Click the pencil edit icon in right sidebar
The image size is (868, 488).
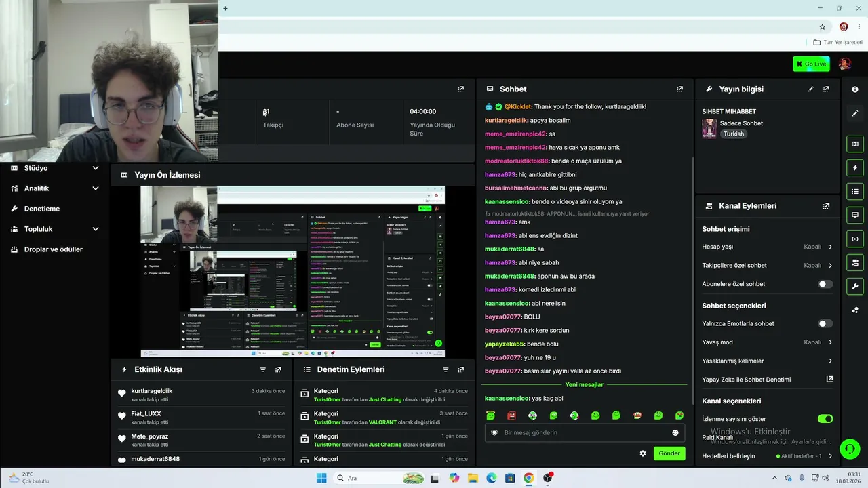point(854,113)
